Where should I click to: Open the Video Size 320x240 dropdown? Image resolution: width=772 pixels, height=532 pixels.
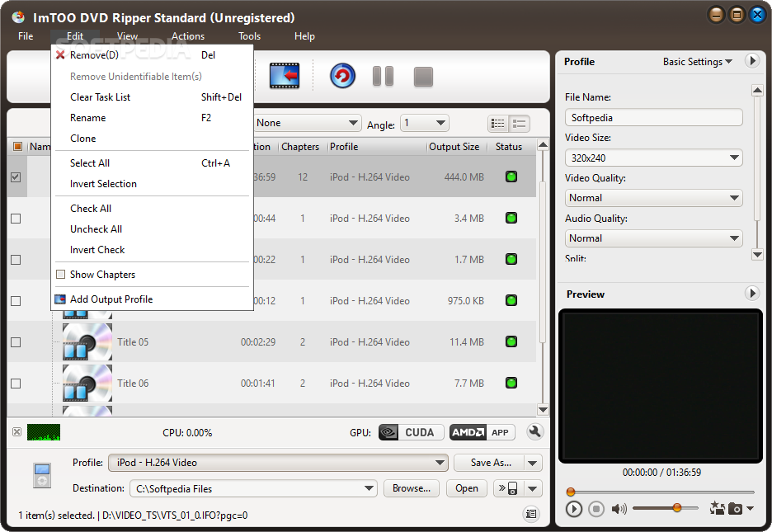[x=654, y=158]
